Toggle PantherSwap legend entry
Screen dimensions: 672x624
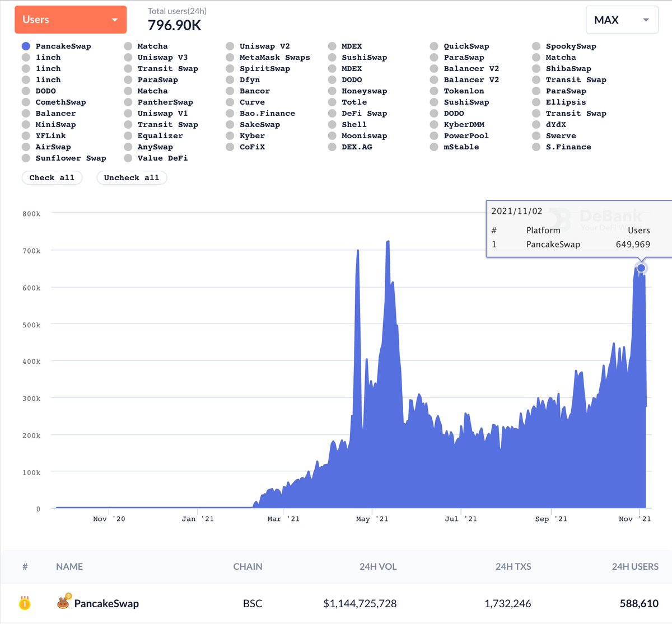[158, 102]
